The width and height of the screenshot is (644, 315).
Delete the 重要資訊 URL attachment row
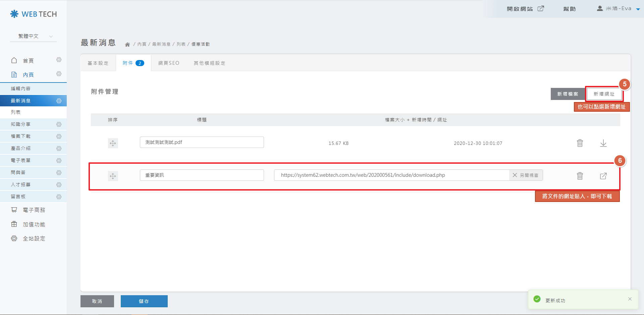[580, 176]
